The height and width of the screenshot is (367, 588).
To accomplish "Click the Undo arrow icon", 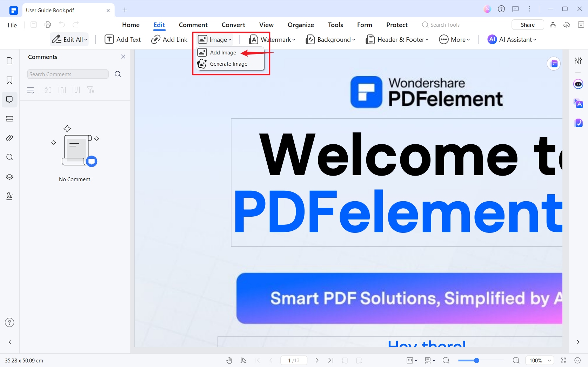I will (62, 25).
